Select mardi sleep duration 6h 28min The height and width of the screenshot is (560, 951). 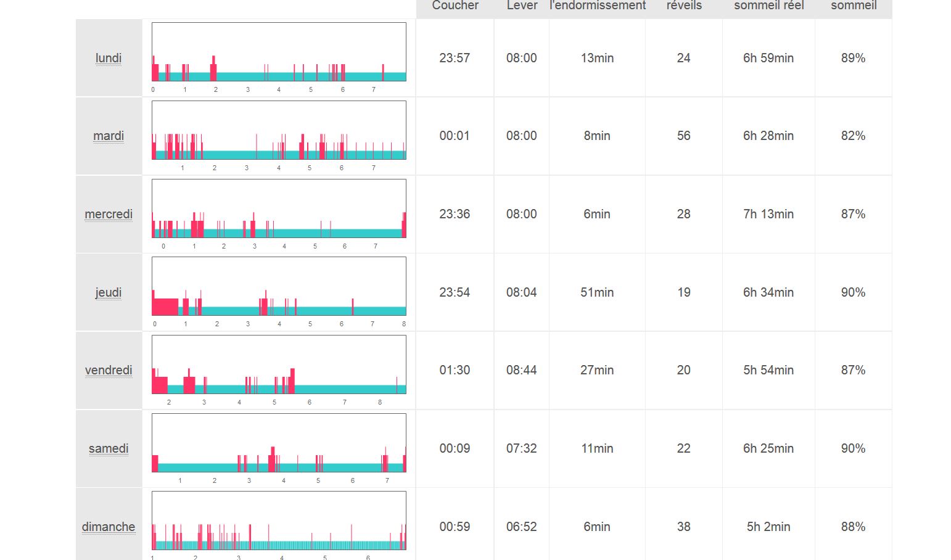[768, 136]
